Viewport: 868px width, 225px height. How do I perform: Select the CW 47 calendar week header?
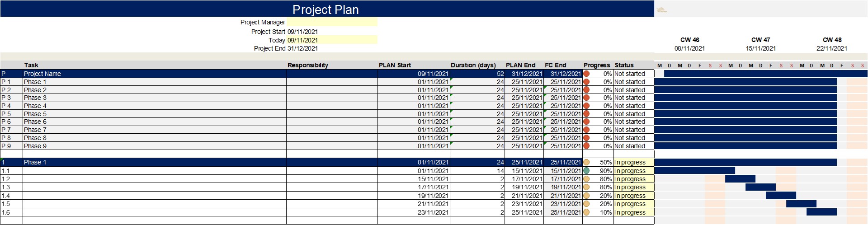[760, 40]
